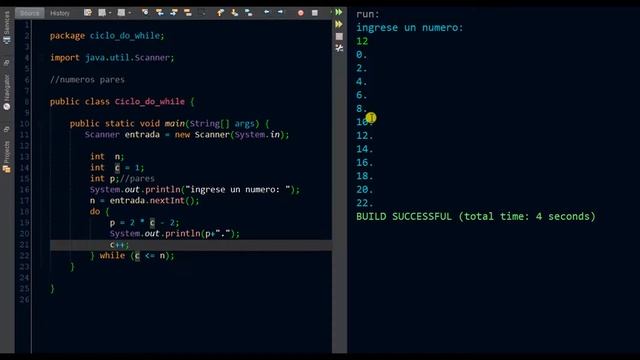Click the green input value '12' in output
The width and height of the screenshot is (640, 360).
pyautogui.click(x=362, y=41)
